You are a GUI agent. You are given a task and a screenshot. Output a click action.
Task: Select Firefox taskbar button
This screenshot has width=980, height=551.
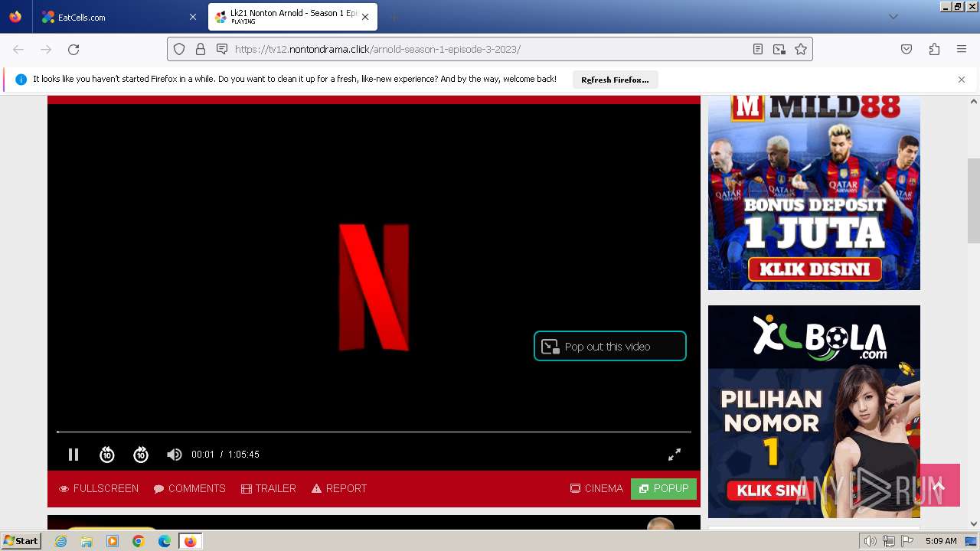click(190, 541)
